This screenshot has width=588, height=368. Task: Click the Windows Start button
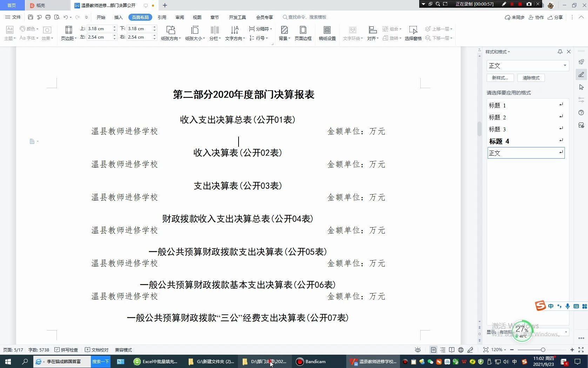[x=8, y=361]
